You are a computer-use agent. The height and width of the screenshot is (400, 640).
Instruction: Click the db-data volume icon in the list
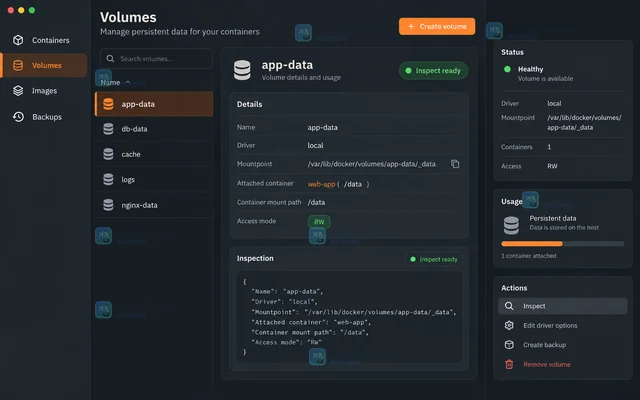108,129
